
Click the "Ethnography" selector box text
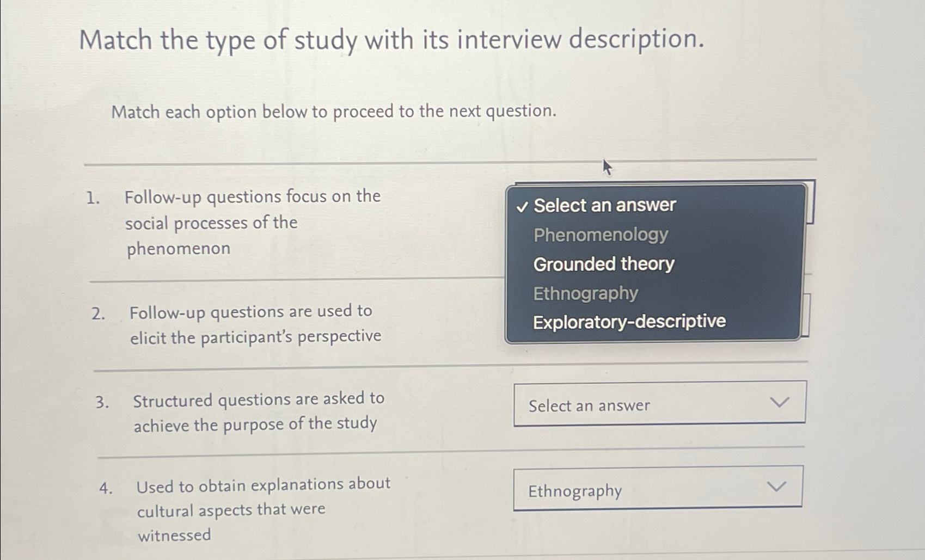tap(574, 491)
